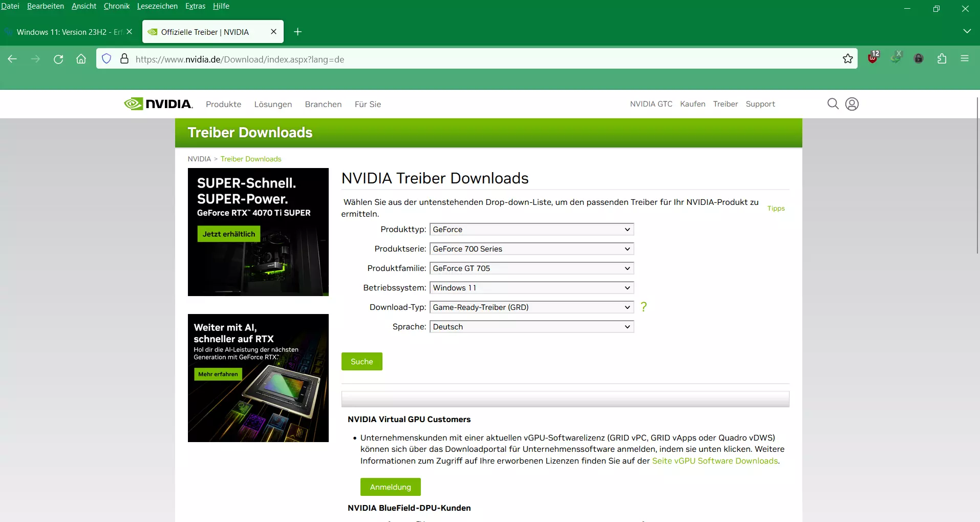Open the Datei menu
The width and height of the screenshot is (980, 522).
click(10, 6)
